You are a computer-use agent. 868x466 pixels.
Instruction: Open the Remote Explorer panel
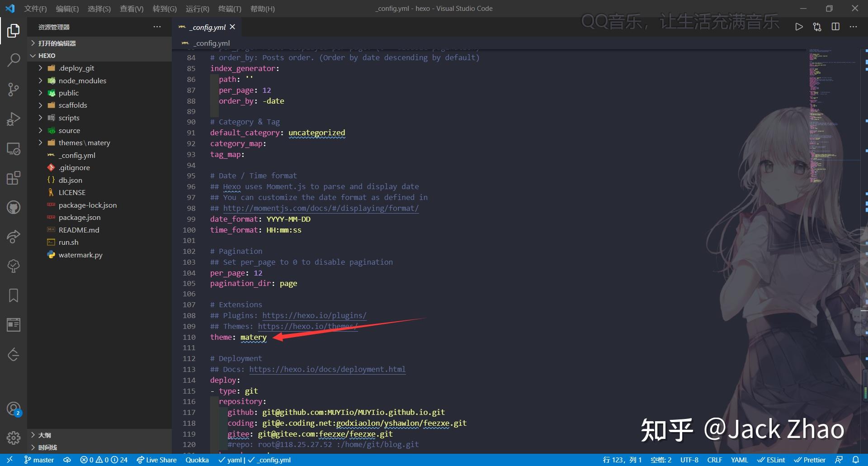pyautogui.click(x=13, y=148)
